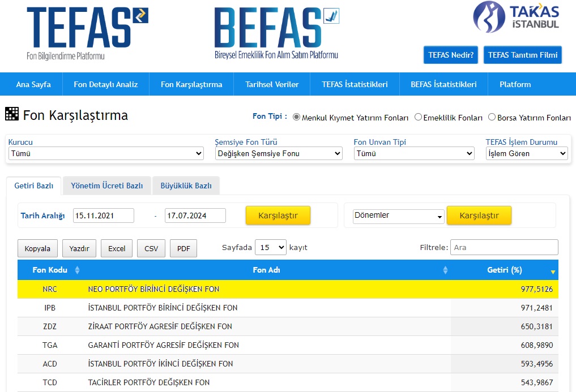Image resolution: width=576 pixels, height=392 pixels.
Task: Open Tarihsel Veriler menu
Action: [x=272, y=84]
